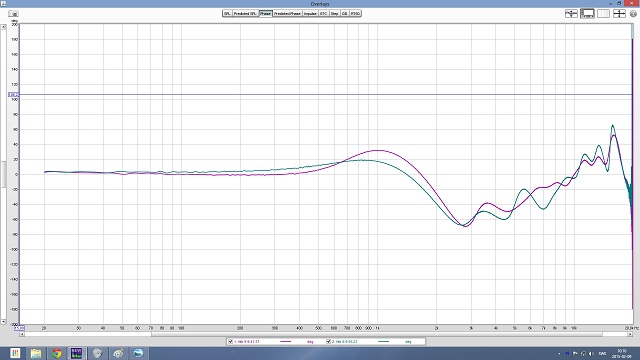
Task: Switch to the SPL tab
Action: pyautogui.click(x=227, y=13)
